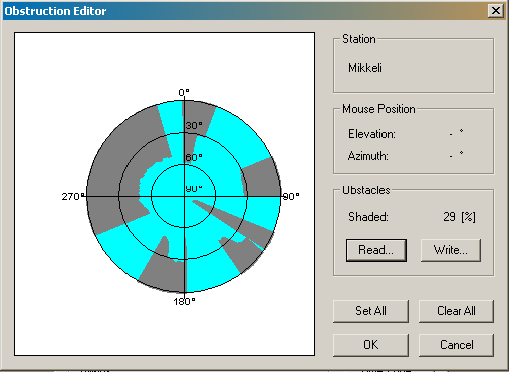The image size is (509, 372).
Task: Dismiss the editor with Cancel
Action: [456, 345]
